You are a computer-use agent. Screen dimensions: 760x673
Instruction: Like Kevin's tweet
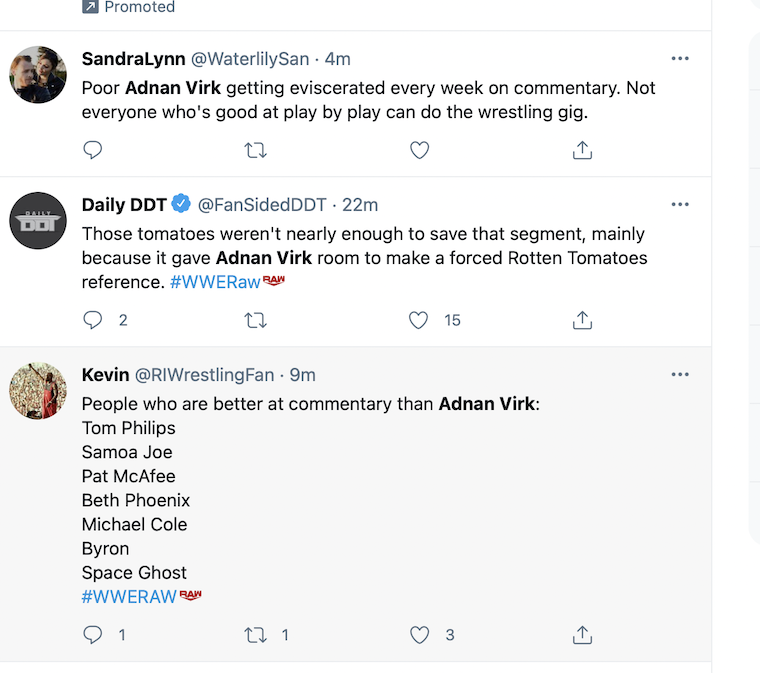click(x=420, y=634)
